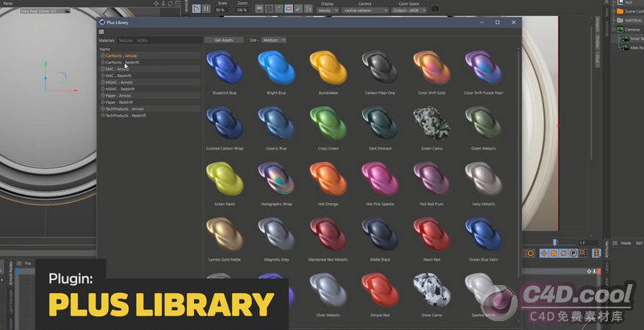The height and width of the screenshot is (330, 644).
Task: Pause the Arnold IPR render
Action: click(206, 8)
